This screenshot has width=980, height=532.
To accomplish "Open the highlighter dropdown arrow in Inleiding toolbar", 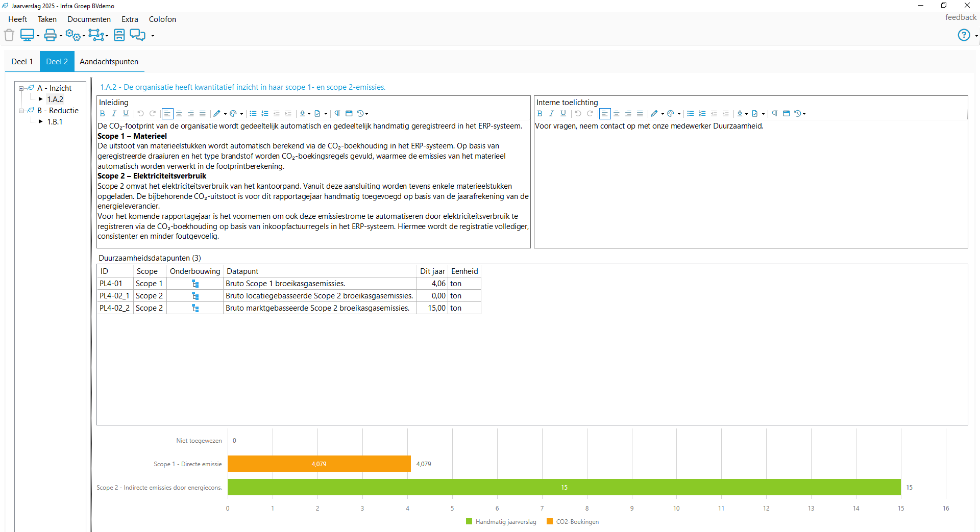I will coord(225,114).
